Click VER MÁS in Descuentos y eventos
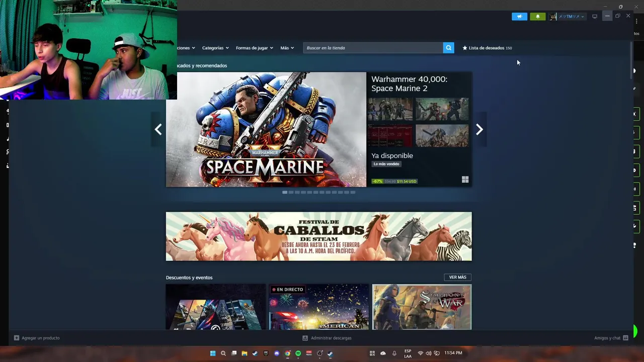The width and height of the screenshot is (644, 362). (457, 277)
